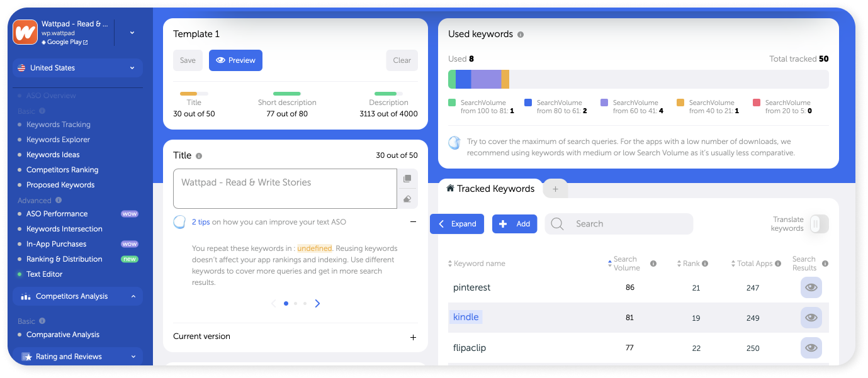
Task: Open Comparative Analysis page
Action: tap(63, 335)
